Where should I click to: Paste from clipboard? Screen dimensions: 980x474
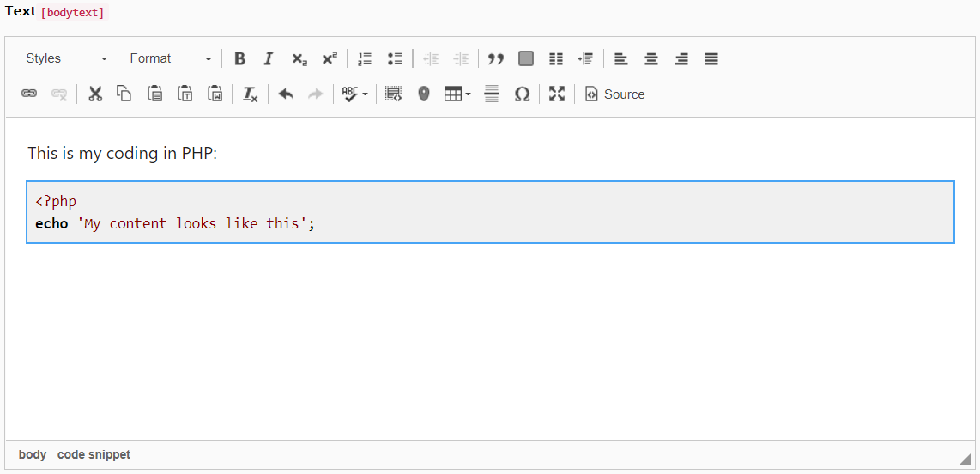pyautogui.click(x=155, y=94)
